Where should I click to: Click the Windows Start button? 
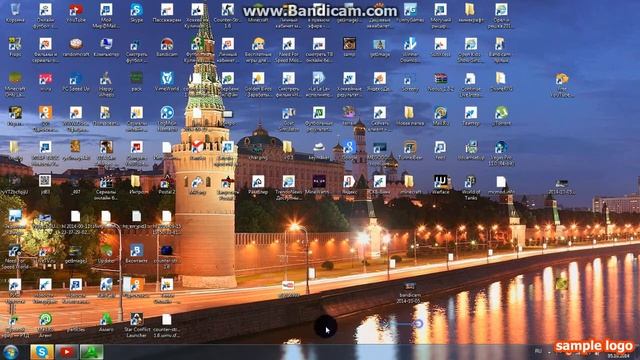(11, 352)
